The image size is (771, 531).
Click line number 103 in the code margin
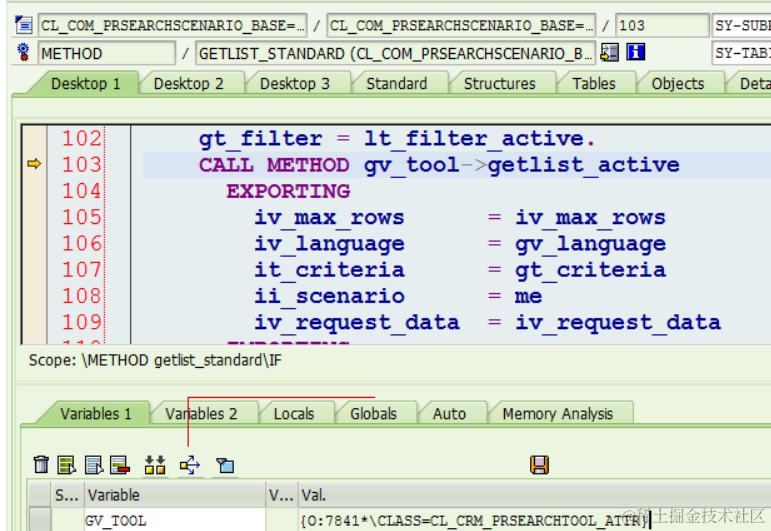pyautogui.click(x=82, y=164)
